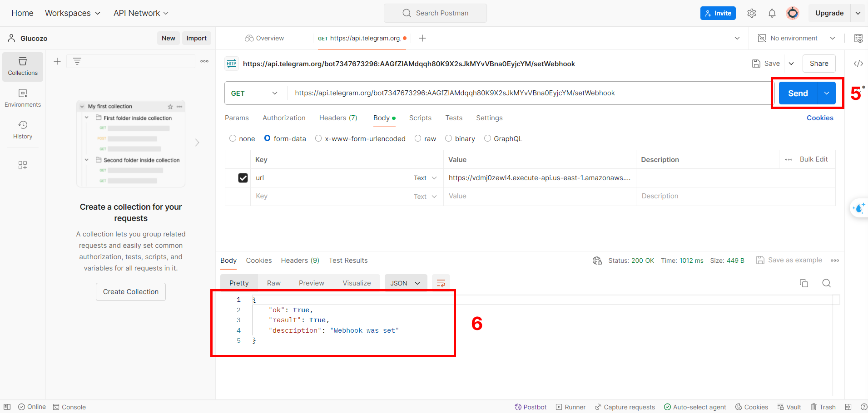This screenshot has width=868, height=413.
Task: Switch to the Tests tab
Action: point(454,118)
